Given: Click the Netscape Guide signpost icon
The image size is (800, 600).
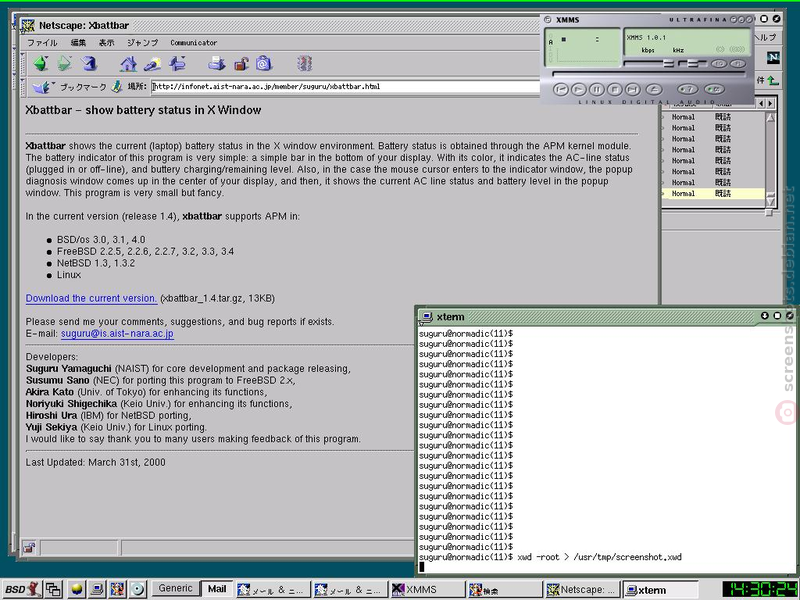Looking at the screenshot, I should 177,64.
